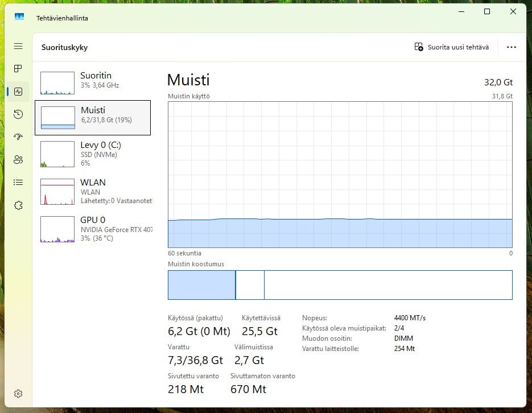Show Levy 0 (C:) disk performance

[x=93, y=154]
